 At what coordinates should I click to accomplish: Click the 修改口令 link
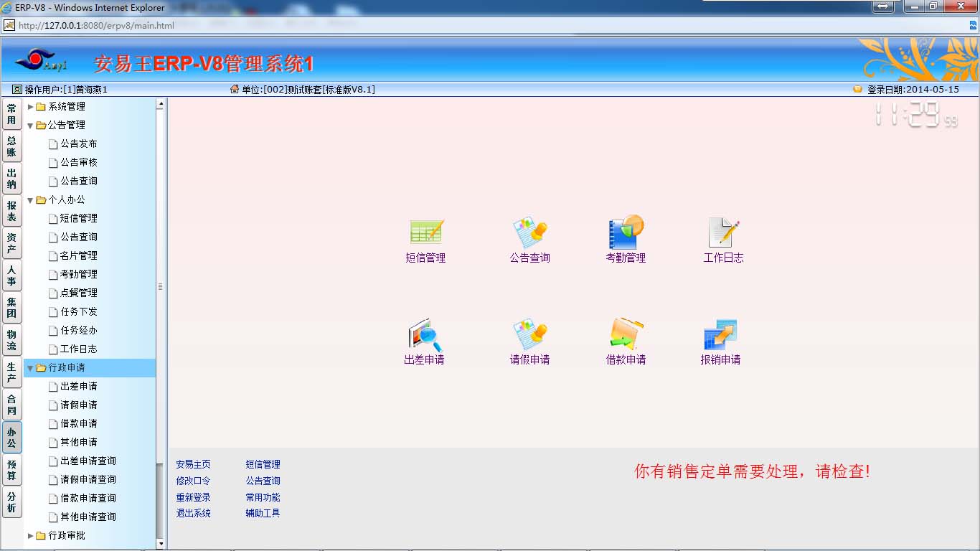click(194, 481)
